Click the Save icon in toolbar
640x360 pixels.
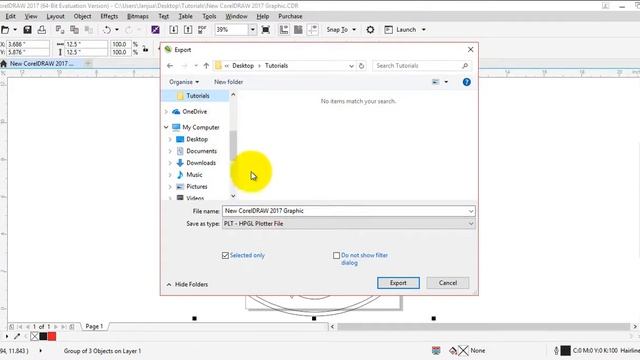[x=27, y=30]
